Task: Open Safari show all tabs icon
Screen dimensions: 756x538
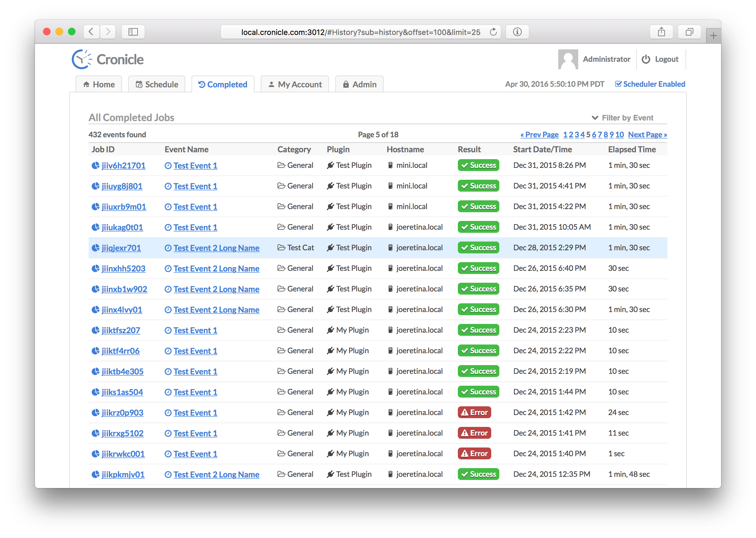Action: 689,32
